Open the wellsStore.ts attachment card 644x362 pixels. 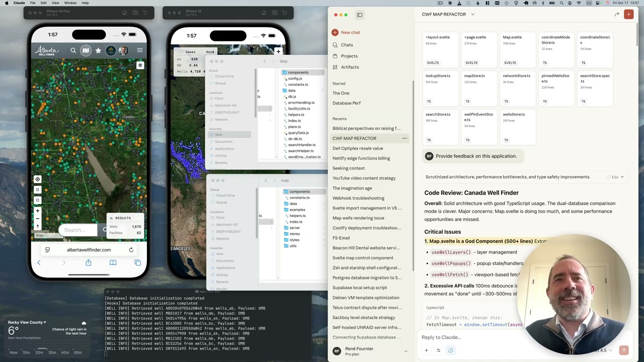coord(517,127)
